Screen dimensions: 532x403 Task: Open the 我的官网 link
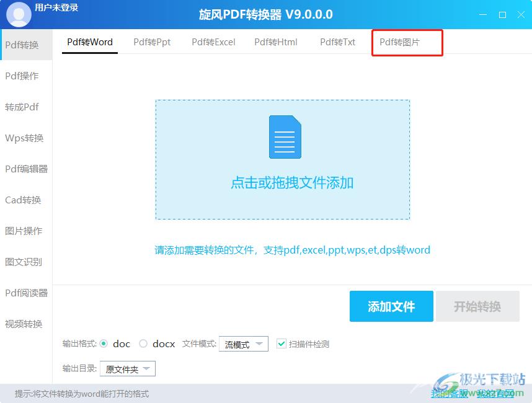point(495,394)
